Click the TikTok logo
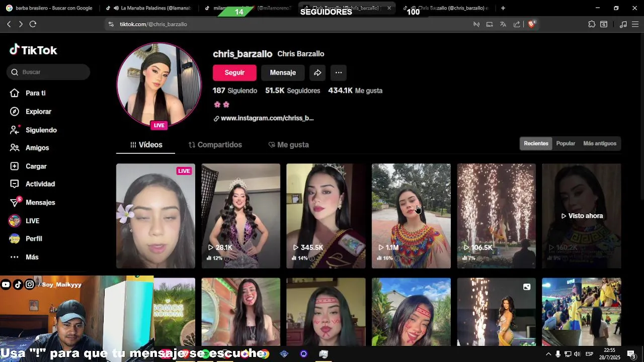The height and width of the screenshot is (362, 644). pos(33,50)
